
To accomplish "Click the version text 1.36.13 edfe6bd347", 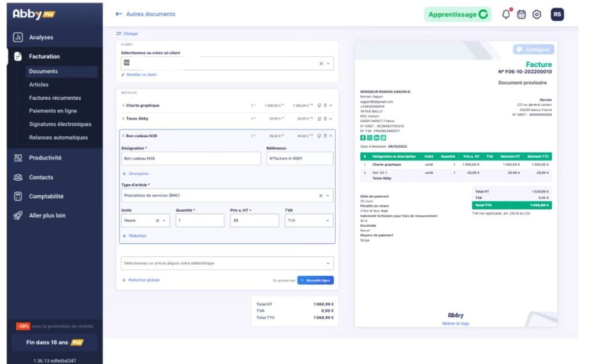I will (55, 361).
